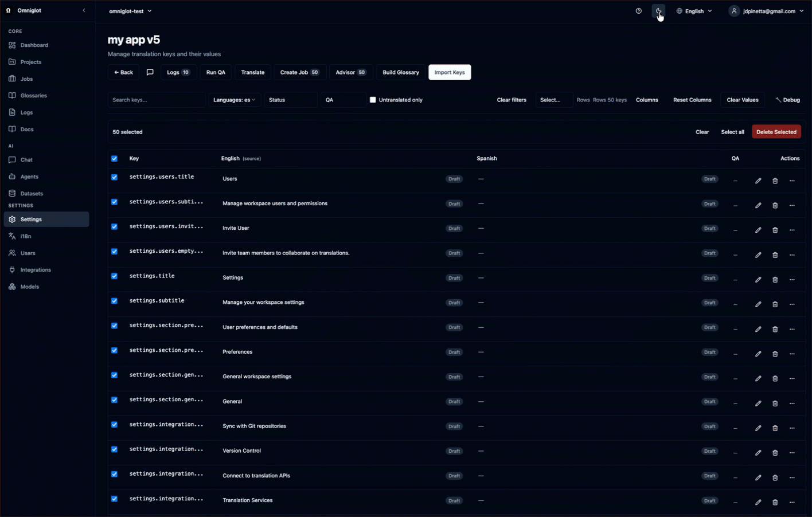This screenshot has width=812, height=517.
Task: Delete the 'Invite team members' row via trash
Action: pyautogui.click(x=775, y=254)
